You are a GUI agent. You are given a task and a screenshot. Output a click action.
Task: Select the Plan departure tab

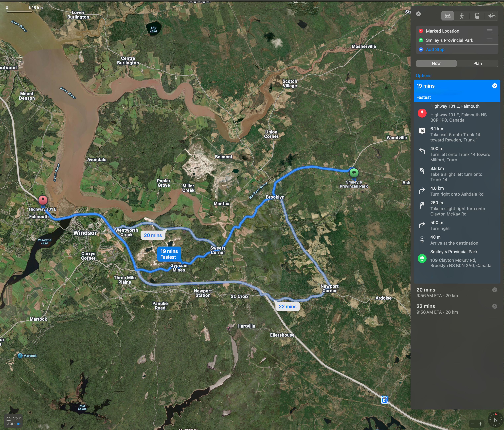(477, 63)
